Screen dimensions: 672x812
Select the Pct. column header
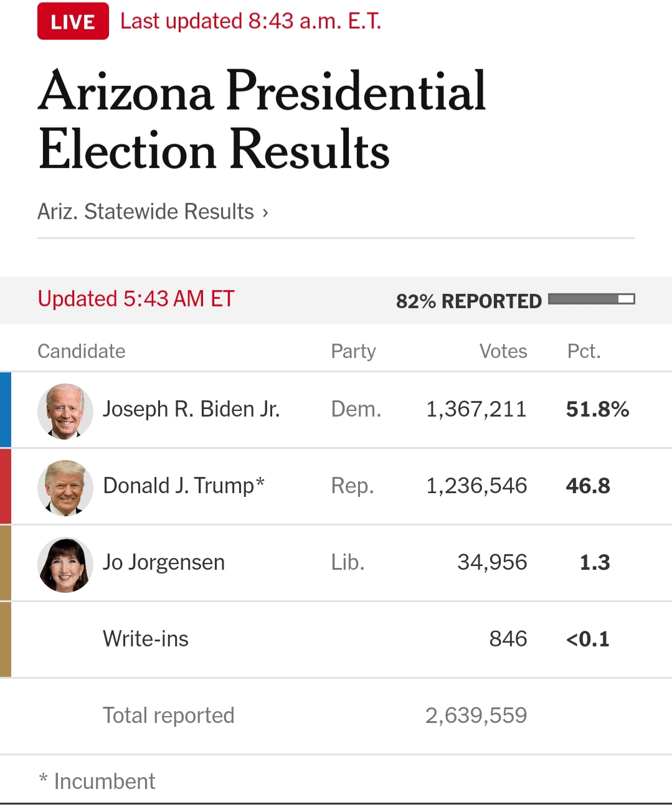coord(584,351)
